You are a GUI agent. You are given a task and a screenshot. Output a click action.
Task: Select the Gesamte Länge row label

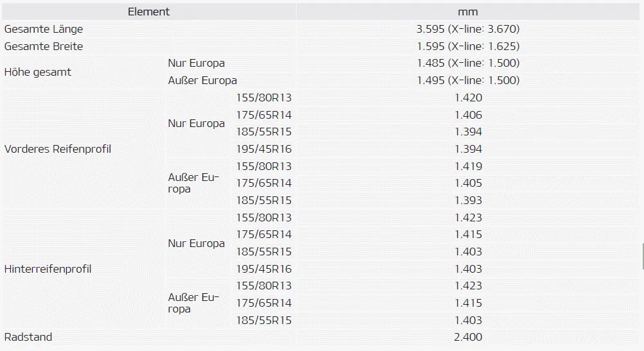click(44, 29)
